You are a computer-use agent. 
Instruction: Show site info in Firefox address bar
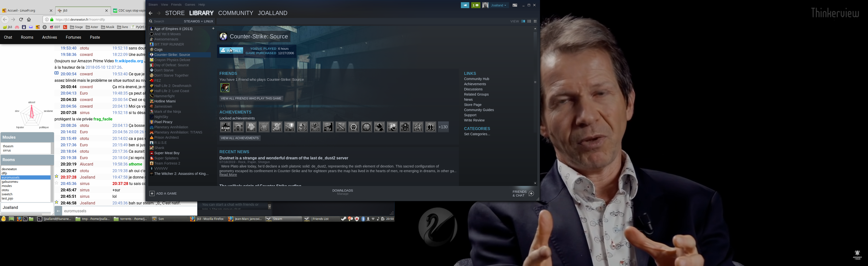pos(47,19)
